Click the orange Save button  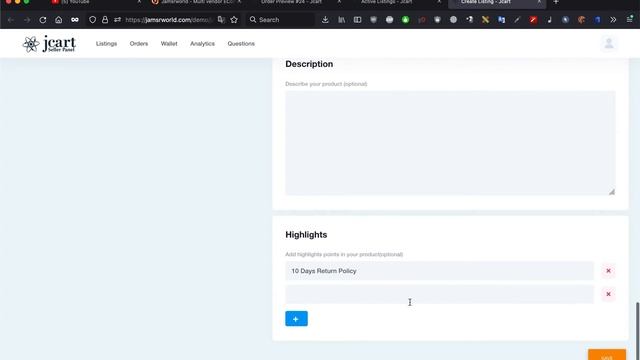coord(607,355)
